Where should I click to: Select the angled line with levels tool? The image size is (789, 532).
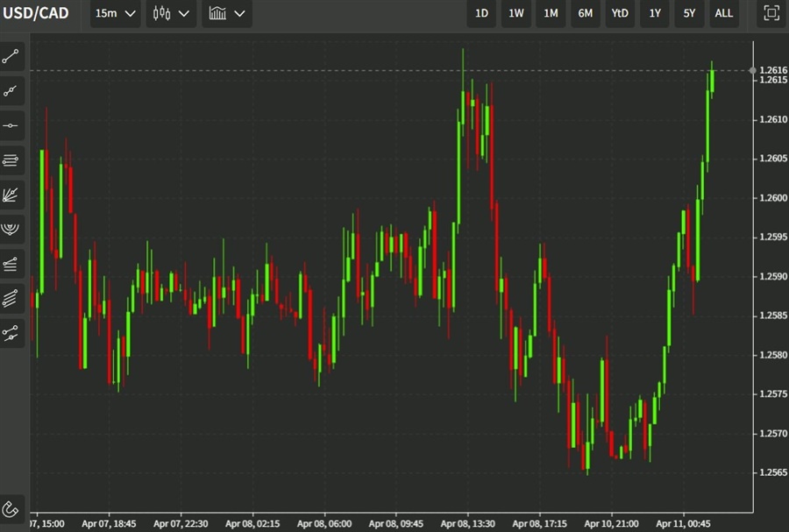(x=11, y=264)
